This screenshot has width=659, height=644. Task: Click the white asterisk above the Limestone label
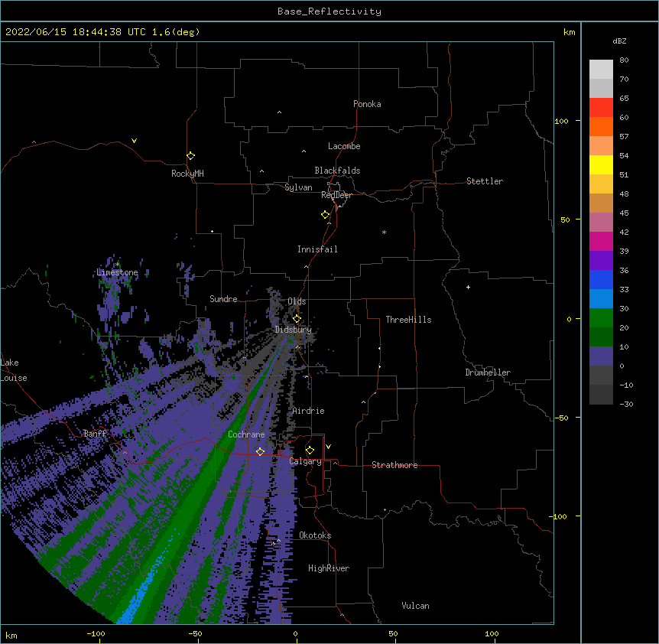(x=118, y=265)
